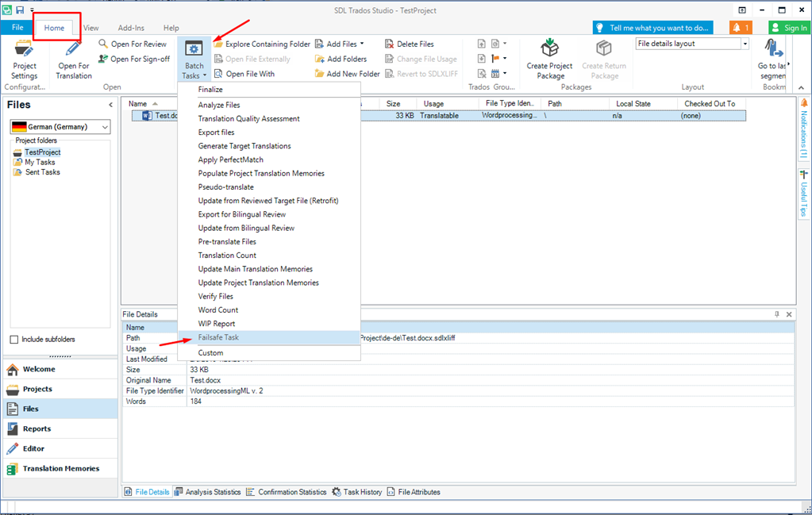The width and height of the screenshot is (812, 515).
Task: Click the Create Project Package box icon
Action: pos(549,48)
